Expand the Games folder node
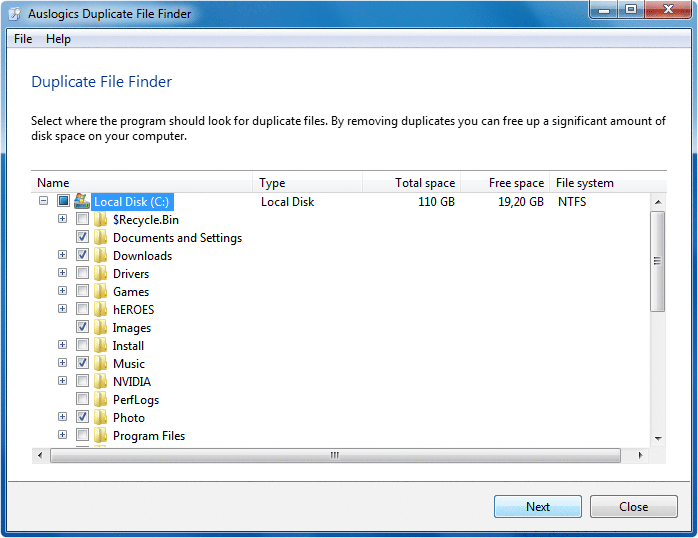 tap(62, 291)
